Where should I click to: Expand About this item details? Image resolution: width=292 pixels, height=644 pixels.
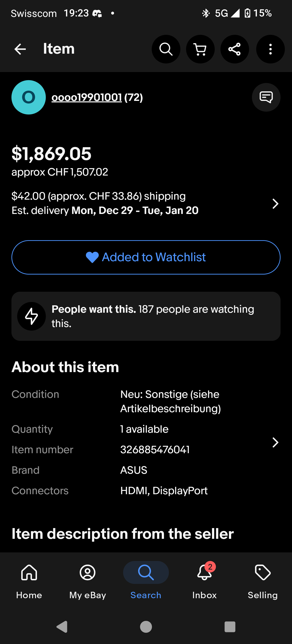[x=275, y=442]
